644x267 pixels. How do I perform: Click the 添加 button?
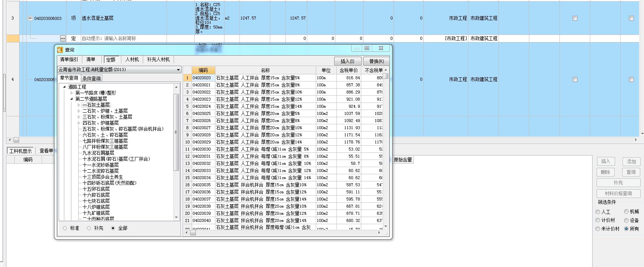tap(631, 161)
